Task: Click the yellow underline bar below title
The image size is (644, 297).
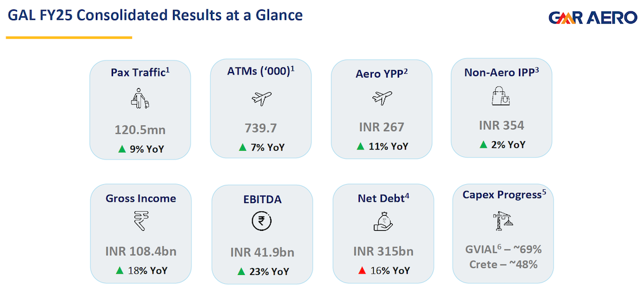Action: (x=69, y=37)
